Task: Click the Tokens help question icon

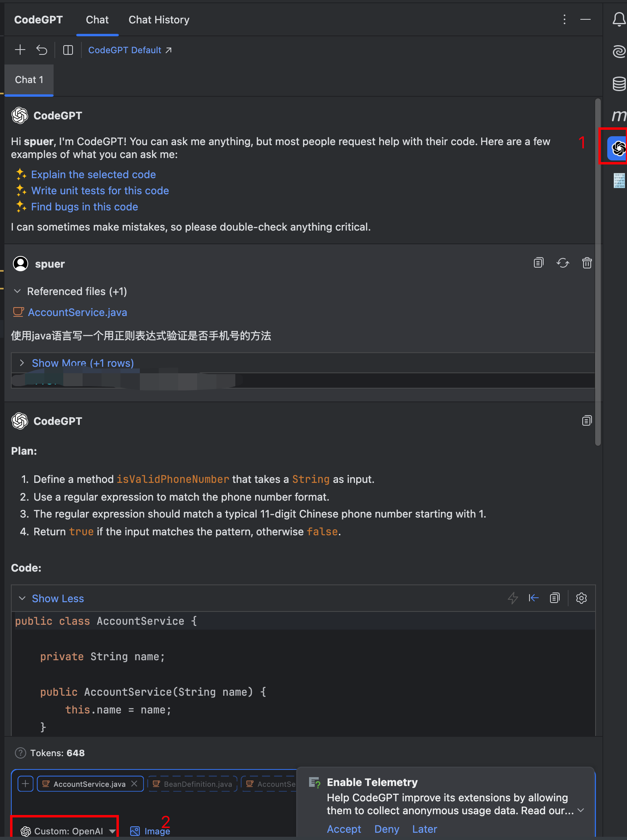Action: coord(20,753)
